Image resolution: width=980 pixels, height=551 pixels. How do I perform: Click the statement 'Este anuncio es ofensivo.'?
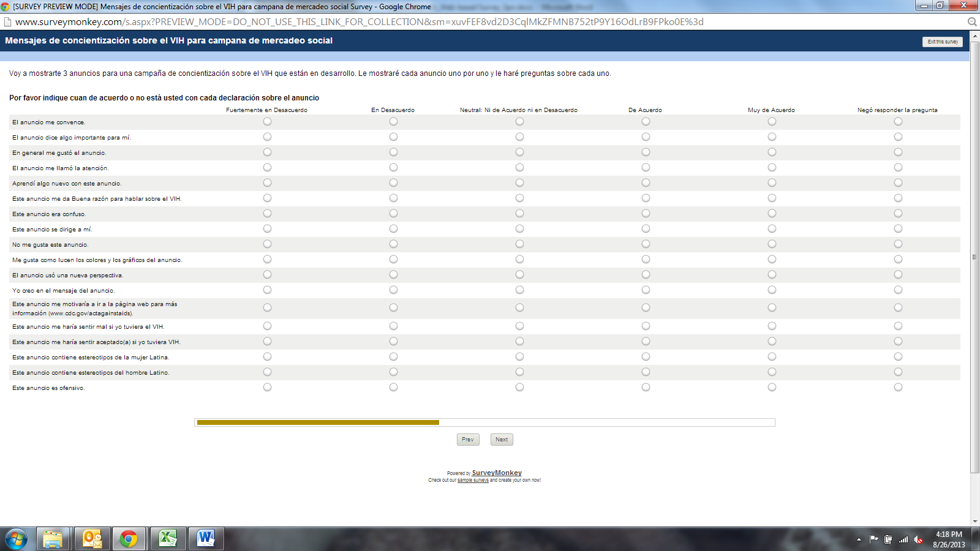coord(48,388)
